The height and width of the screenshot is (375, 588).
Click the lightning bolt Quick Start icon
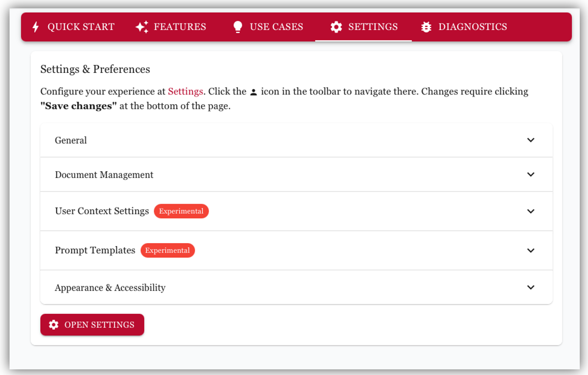(36, 27)
